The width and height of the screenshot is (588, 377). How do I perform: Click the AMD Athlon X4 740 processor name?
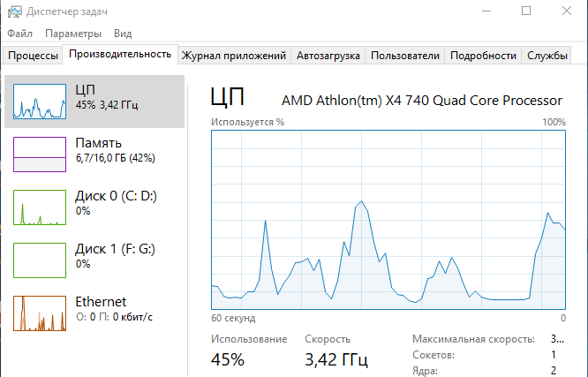[x=421, y=100]
